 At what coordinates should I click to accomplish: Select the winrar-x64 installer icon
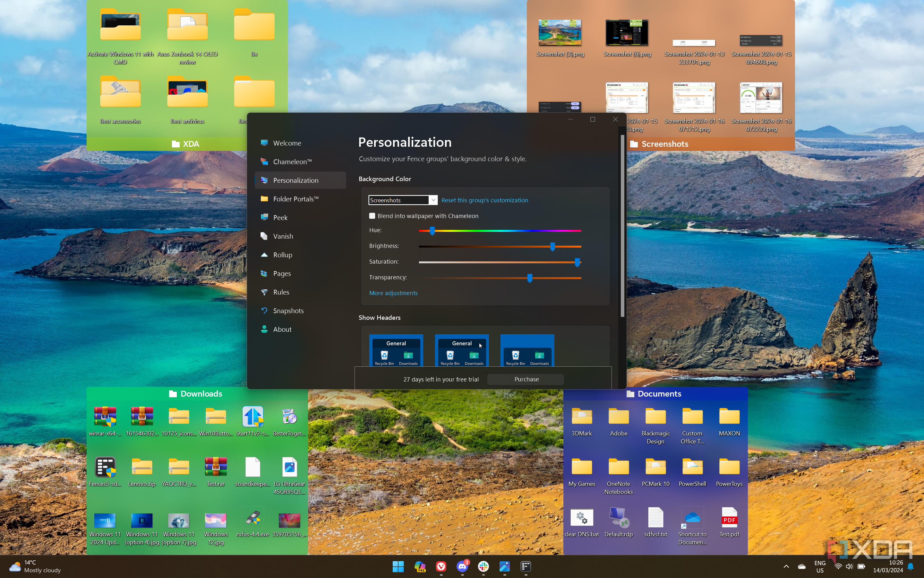click(105, 421)
